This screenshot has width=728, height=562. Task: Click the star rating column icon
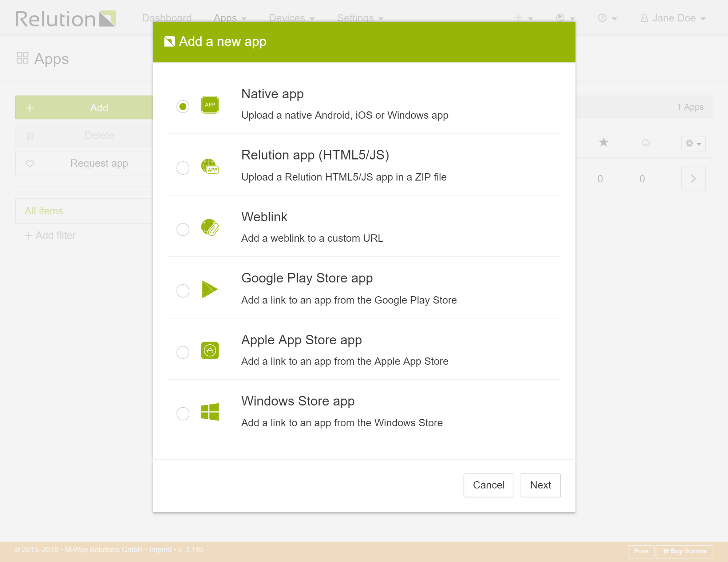[604, 142]
